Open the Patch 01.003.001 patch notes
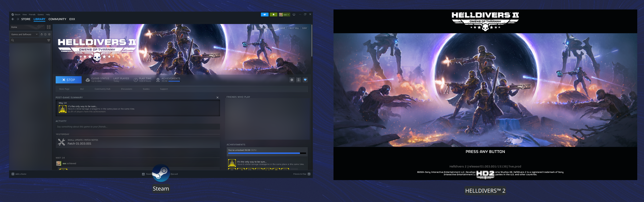 [79, 144]
